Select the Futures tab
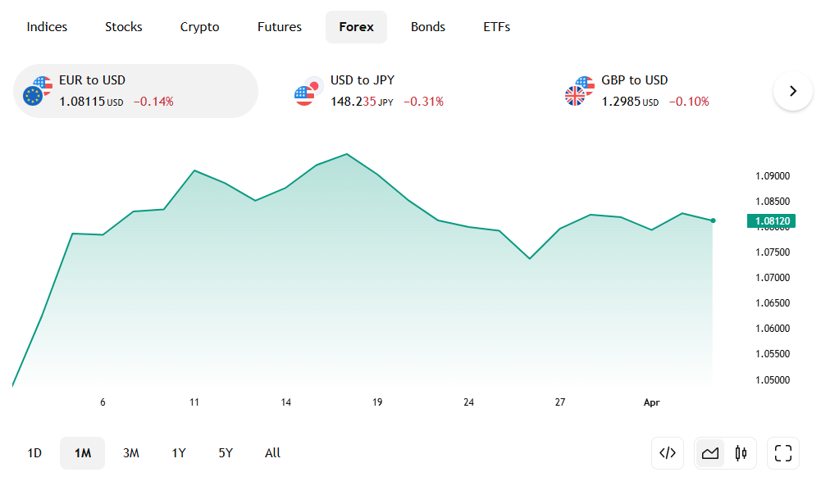Screen dimensions: 821x504 point(280,27)
